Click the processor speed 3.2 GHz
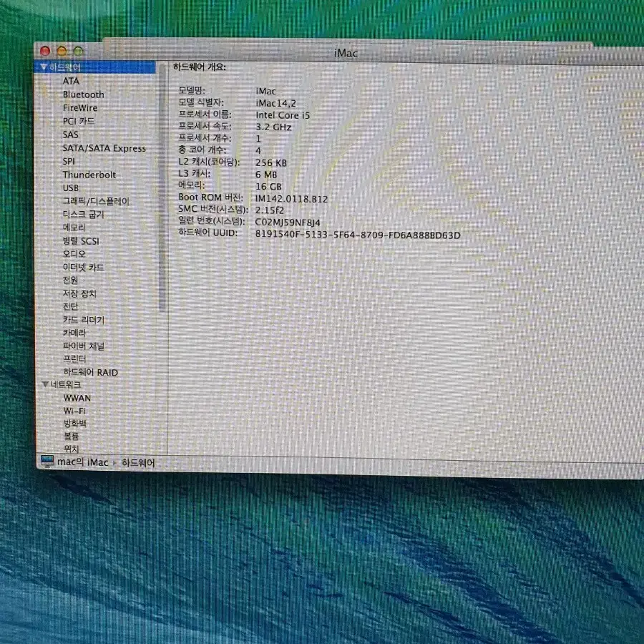The width and height of the screenshot is (644, 644). (x=273, y=127)
